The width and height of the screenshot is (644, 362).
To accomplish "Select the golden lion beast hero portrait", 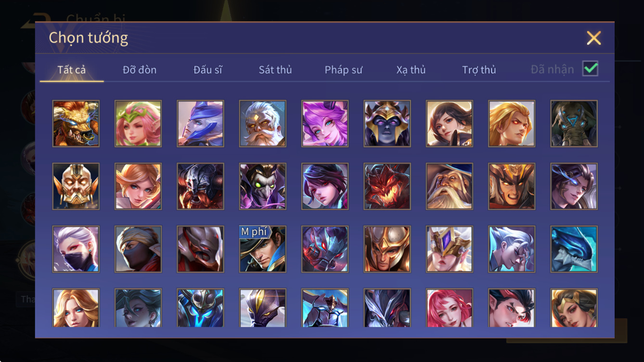I will coord(76,123).
